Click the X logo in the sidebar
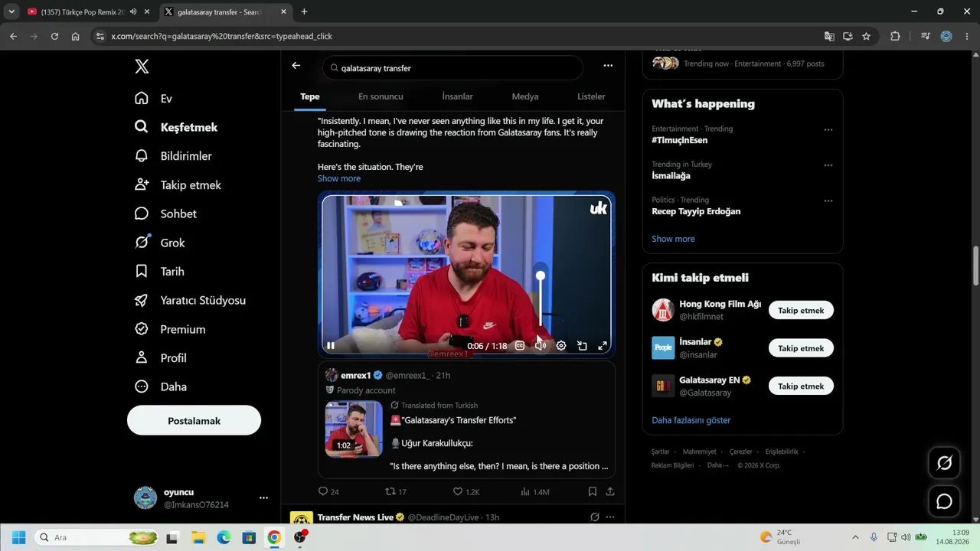Image resolution: width=980 pixels, height=551 pixels. 142,67
